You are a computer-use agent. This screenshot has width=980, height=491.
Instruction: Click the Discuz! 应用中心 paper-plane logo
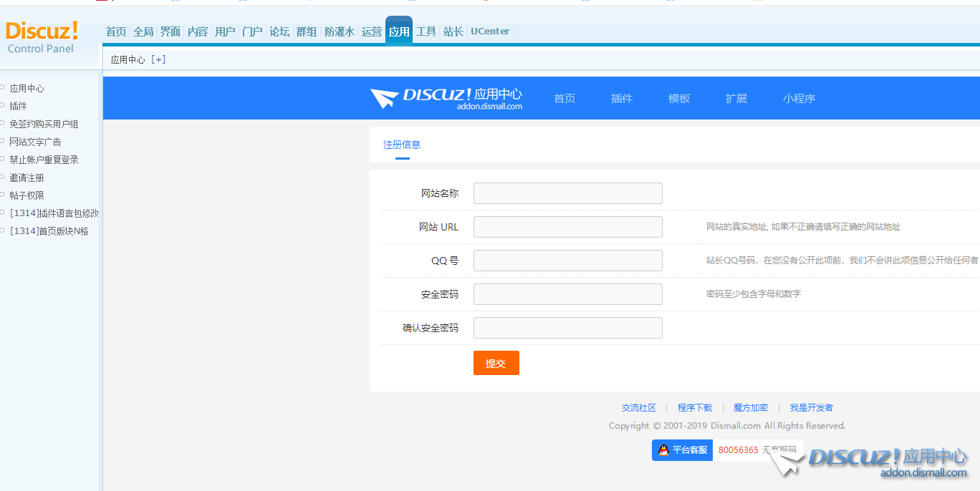tap(384, 99)
